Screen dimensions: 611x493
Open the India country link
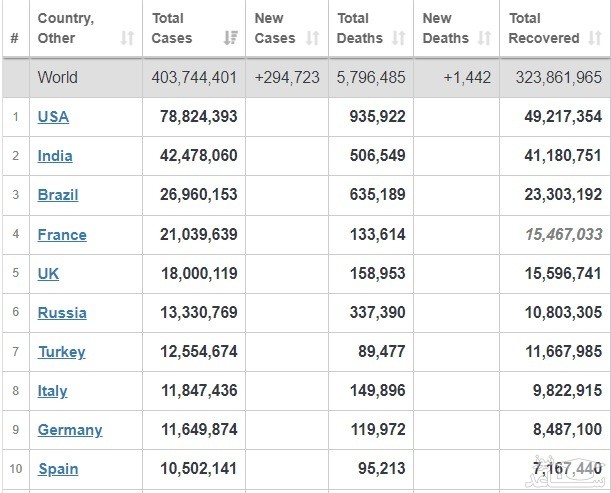point(55,156)
